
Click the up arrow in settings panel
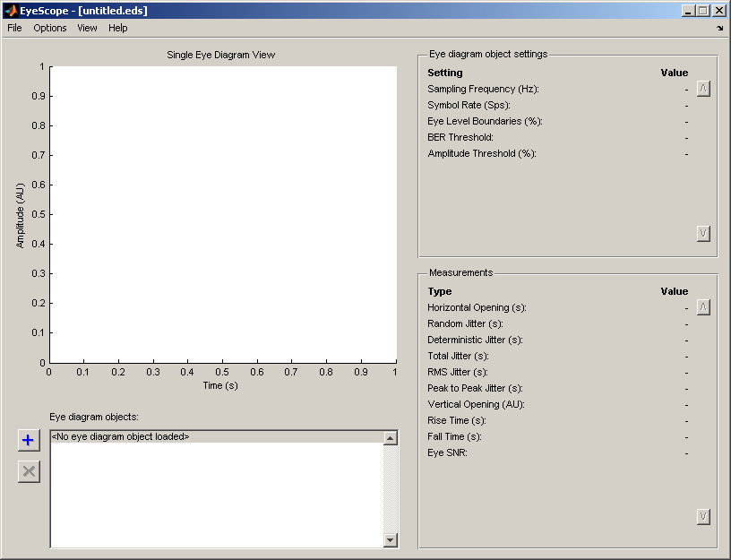703,89
